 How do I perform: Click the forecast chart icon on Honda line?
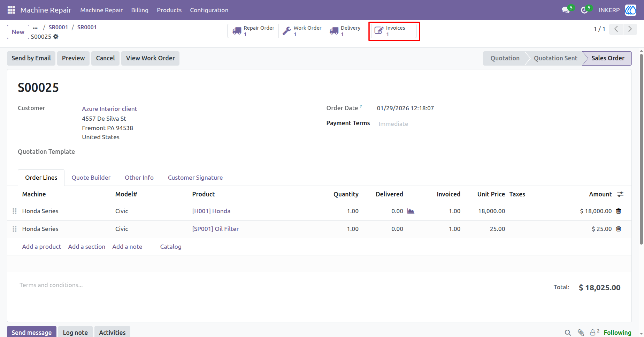point(411,211)
